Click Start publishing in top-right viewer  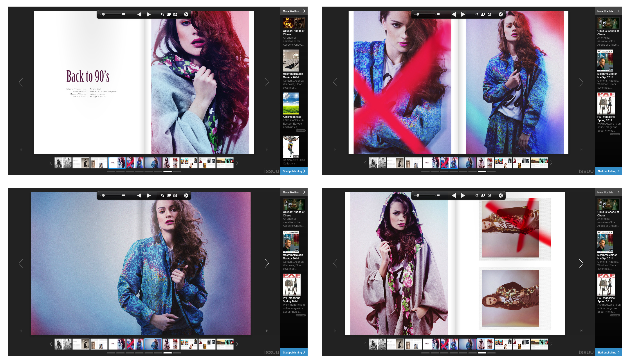point(608,171)
